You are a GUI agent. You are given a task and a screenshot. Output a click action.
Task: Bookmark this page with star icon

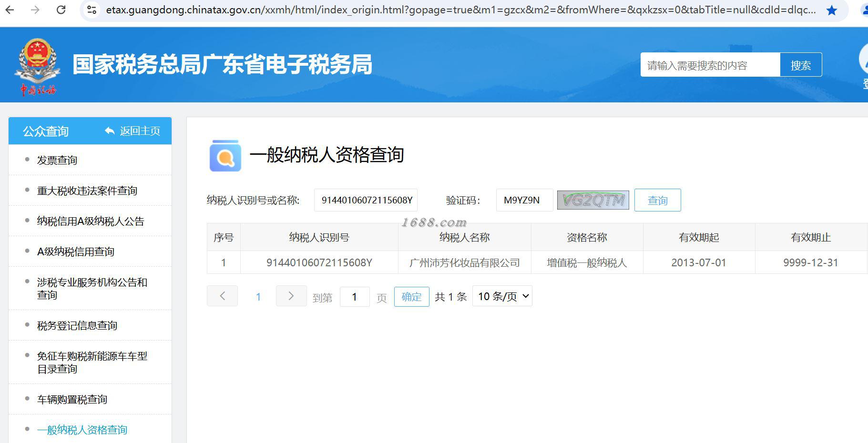[x=832, y=10]
